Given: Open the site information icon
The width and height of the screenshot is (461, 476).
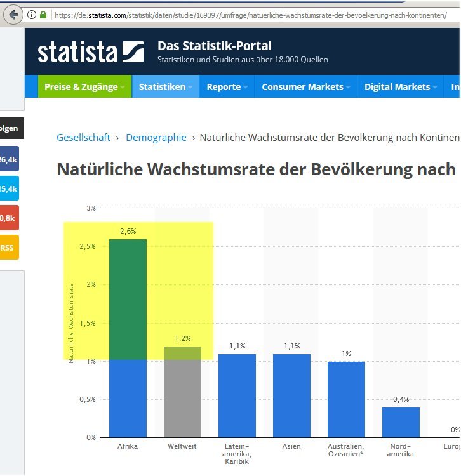Looking at the screenshot, I should tap(32, 14).
